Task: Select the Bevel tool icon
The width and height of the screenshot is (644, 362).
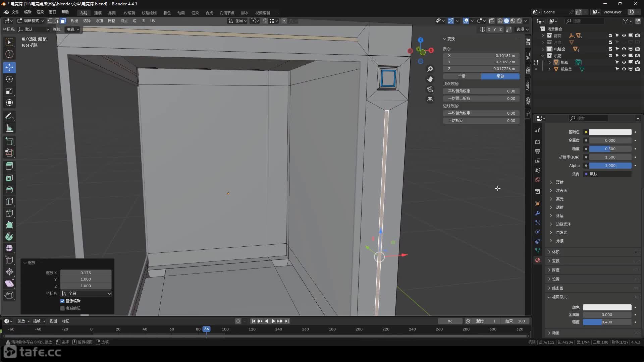Action: coord(9,190)
